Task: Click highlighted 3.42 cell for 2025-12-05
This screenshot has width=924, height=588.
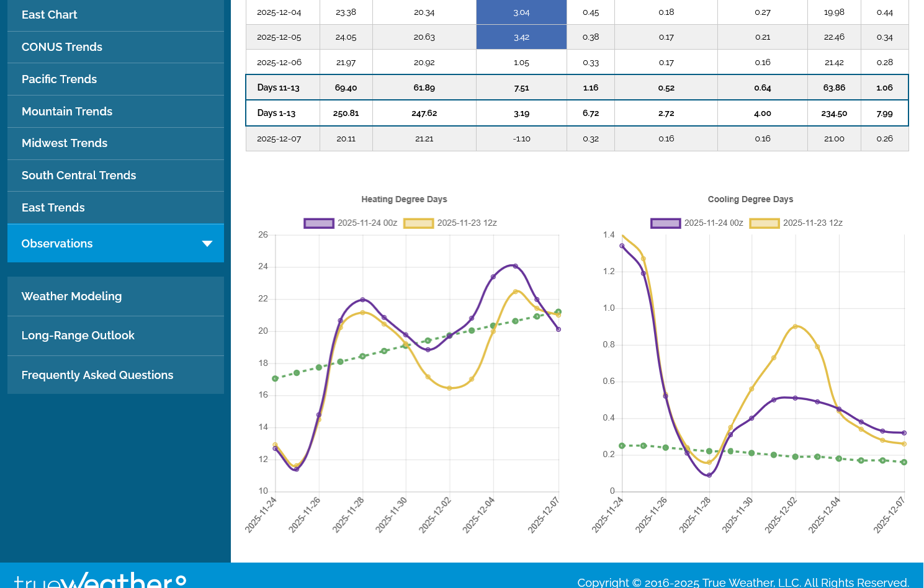Action: (x=521, y=37)
